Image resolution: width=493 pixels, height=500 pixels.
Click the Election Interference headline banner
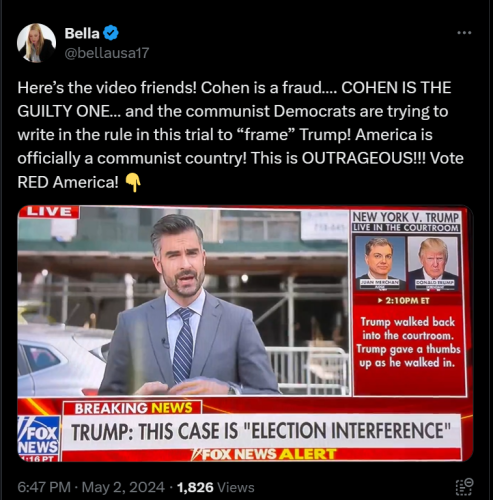point(261,431)
